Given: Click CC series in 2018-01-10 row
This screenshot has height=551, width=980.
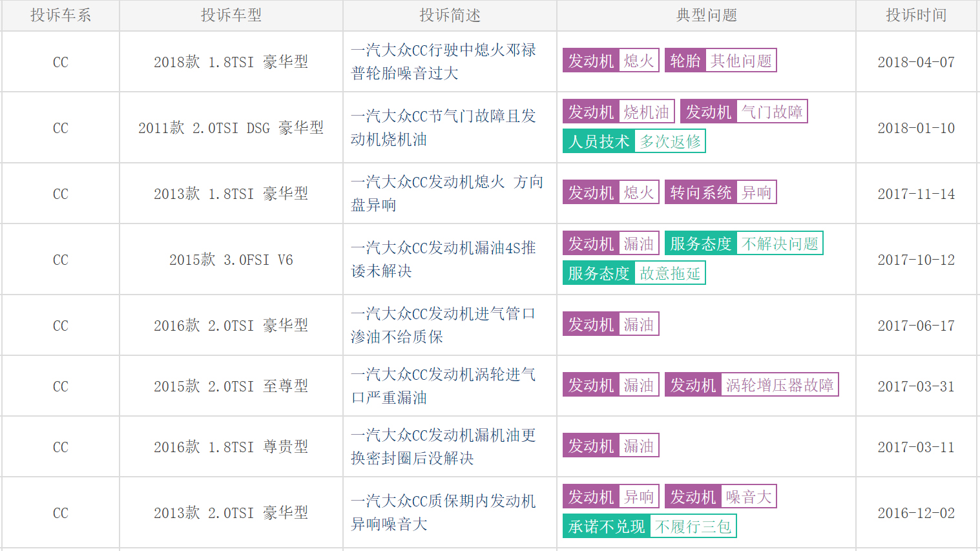Looking at the screenshot, I should tap(61, 129).
